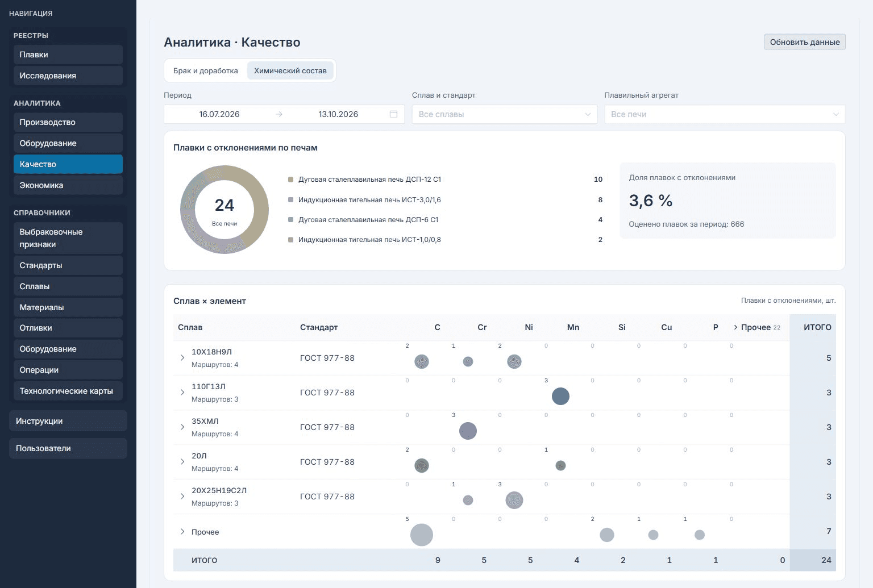Image resolution: width=873 pixels, height=588 pixels.
Task: Expand the 10Х18Н9Л alloy row
Action: (182, 358)
